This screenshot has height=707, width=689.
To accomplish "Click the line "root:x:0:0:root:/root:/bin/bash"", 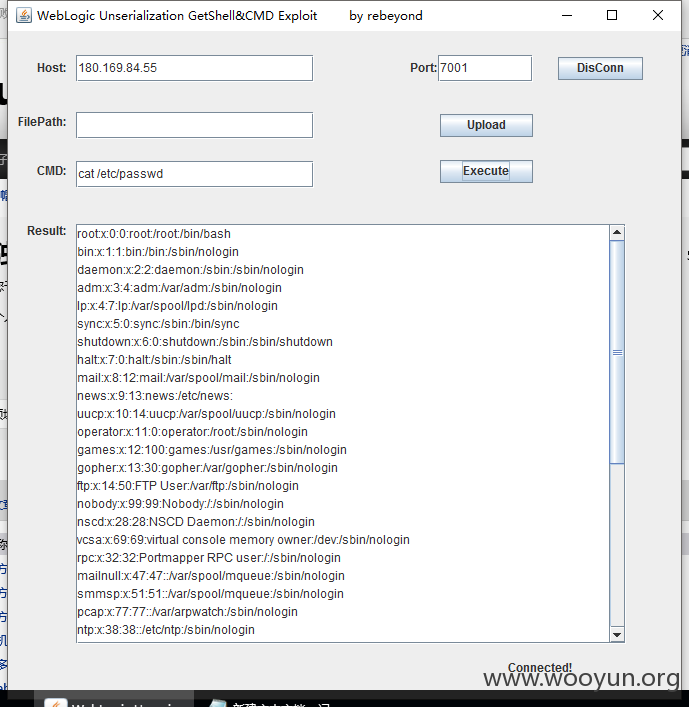I will pyautogui.click(x=154, y=234).
